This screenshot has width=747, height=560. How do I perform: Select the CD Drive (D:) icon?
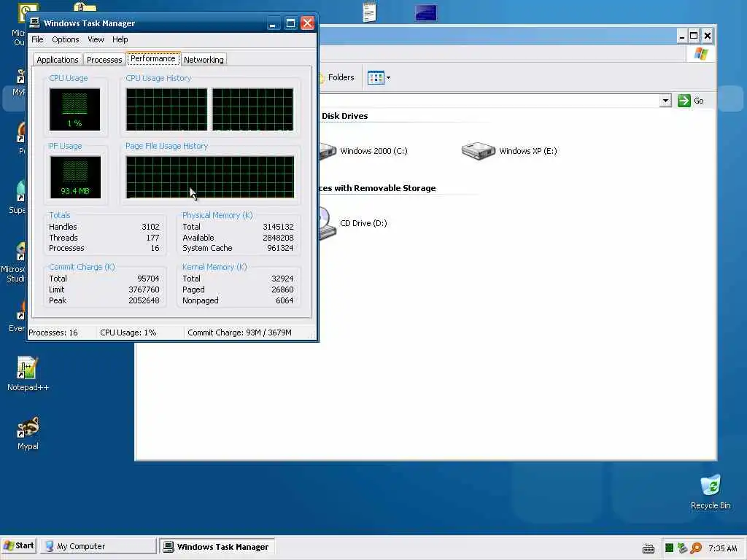328,223
